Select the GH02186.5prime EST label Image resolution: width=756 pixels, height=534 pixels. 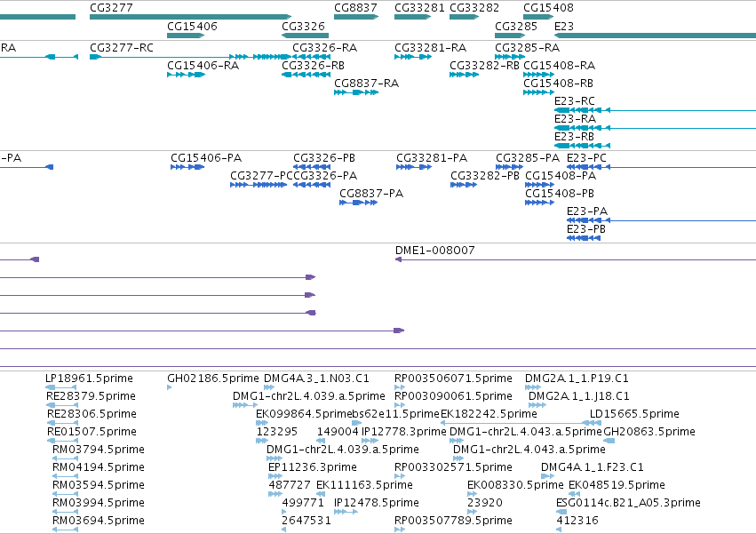[x=212, y=379]
